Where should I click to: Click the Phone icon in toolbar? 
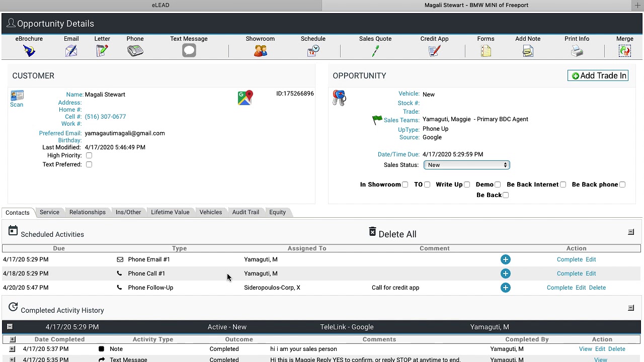coord(135,51)
